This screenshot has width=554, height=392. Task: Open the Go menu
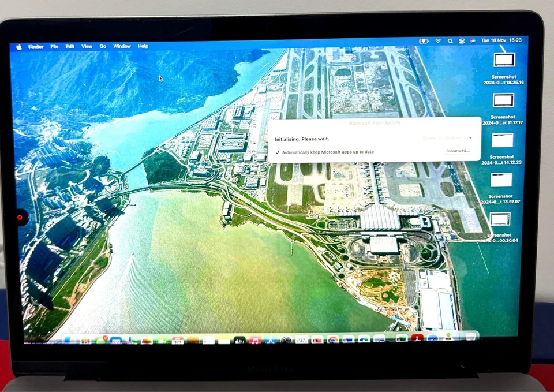click(x=103, y=46)
